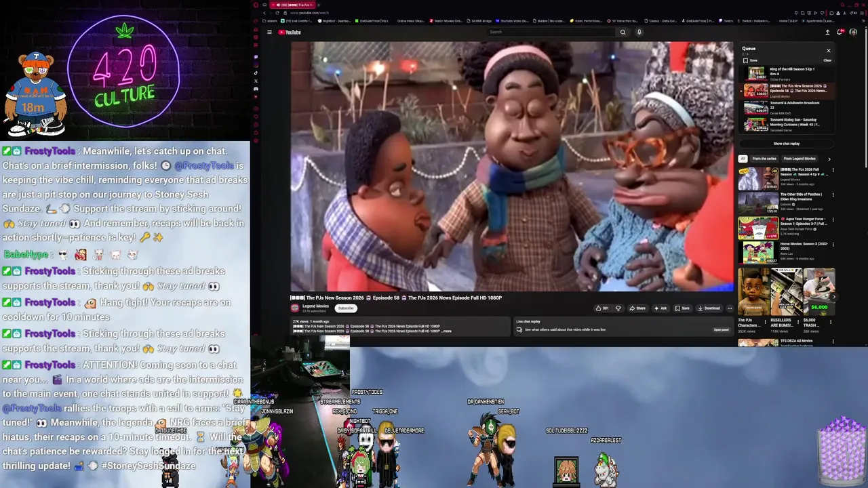Image resolution: width=868 pixels, height=488 pixels.
Task: Subscribe to Legend Movies channel
Action: click(346, 308)
